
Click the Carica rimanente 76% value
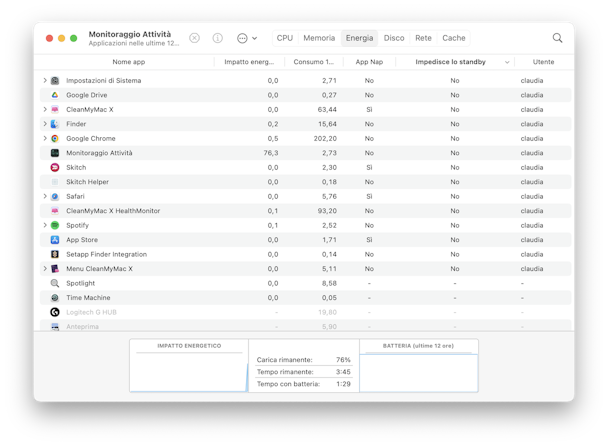tap(343, 360)
